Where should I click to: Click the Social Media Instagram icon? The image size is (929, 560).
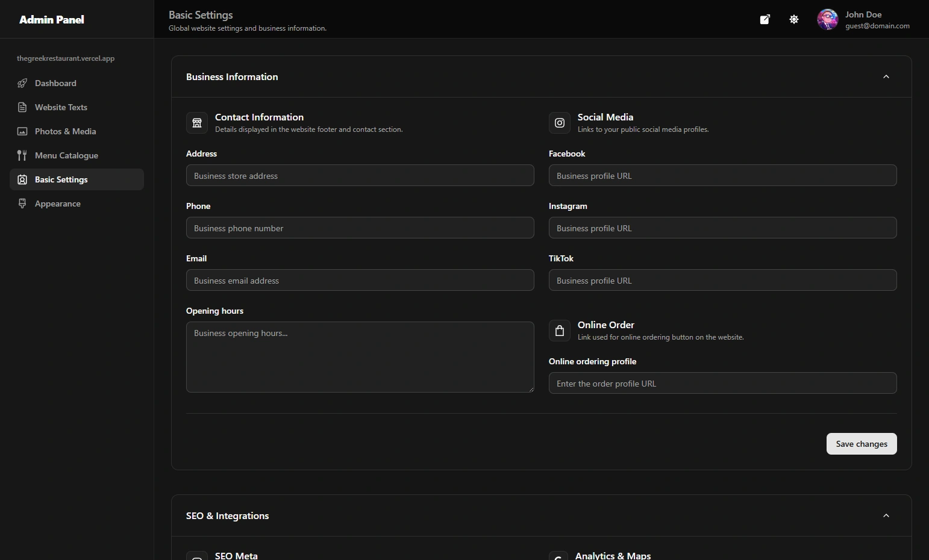559,123
